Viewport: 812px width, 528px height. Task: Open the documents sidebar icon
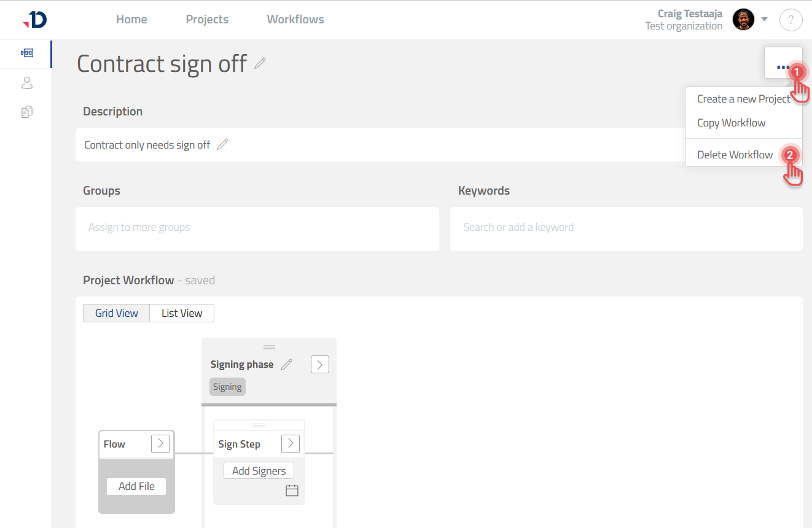coord(26,112)
